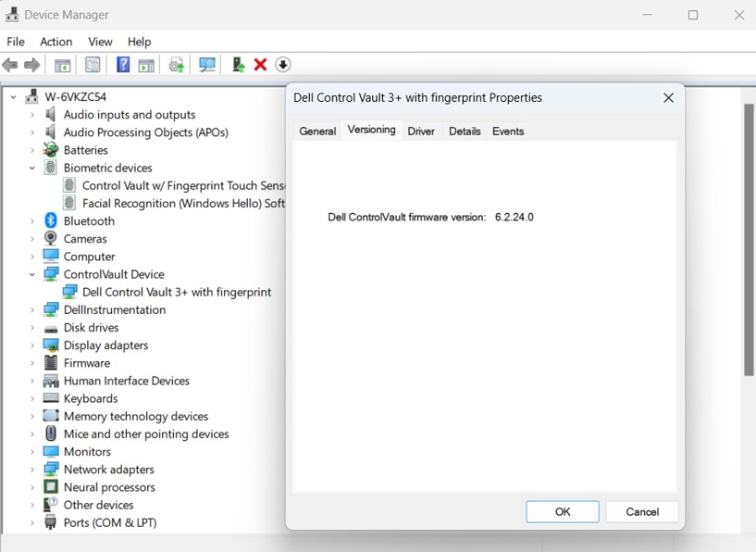The width and height of the screenshot is (756, 552).
Task: Open the Events tab
Action: (507, 131)
